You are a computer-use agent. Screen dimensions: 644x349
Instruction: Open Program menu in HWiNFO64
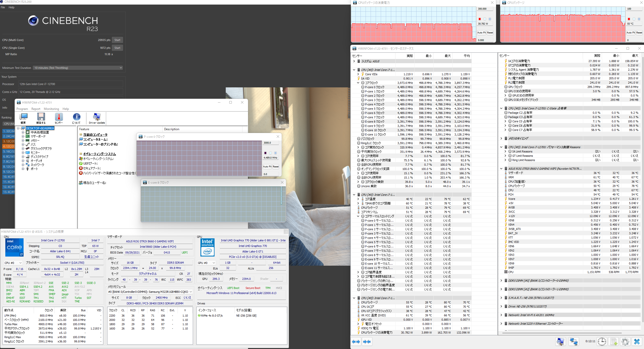(x=22, y=109)
